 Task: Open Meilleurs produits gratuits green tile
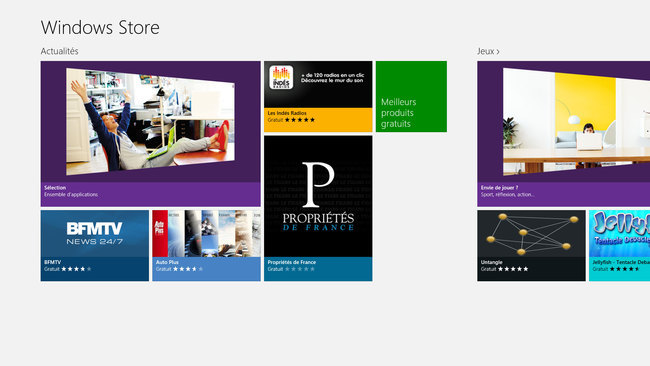[411, 97]
